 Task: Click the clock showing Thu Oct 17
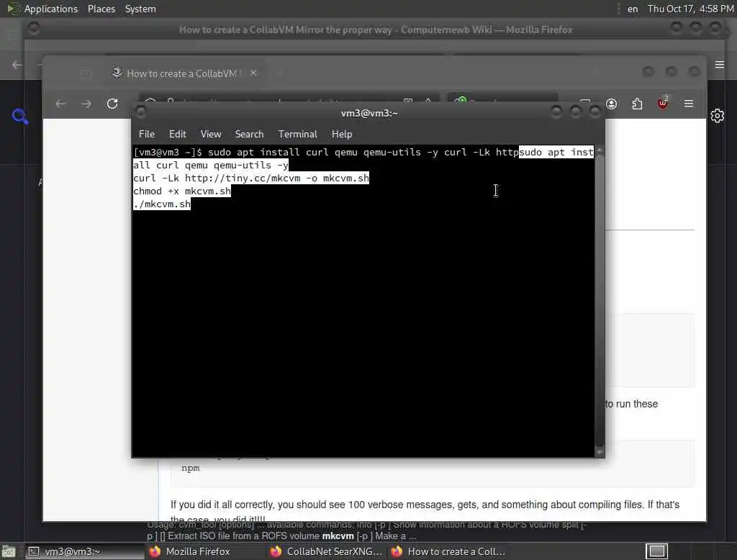click(690, 9)
